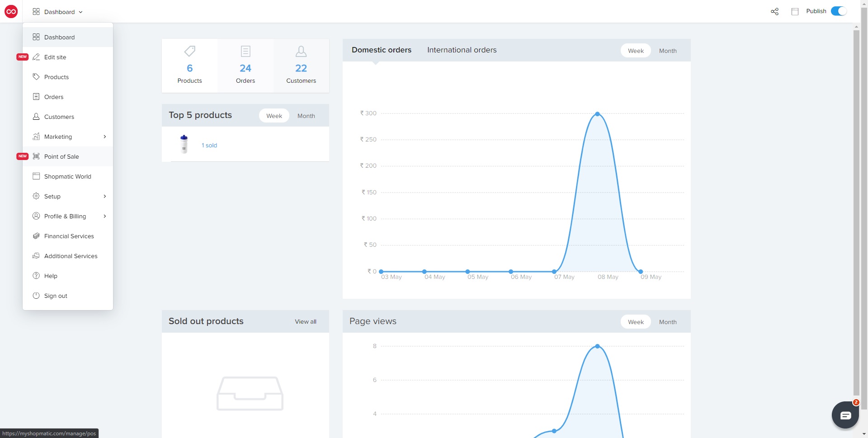Click the Page views peak data point
Screen dimensions: 868x438
click(x=597, y=346)
